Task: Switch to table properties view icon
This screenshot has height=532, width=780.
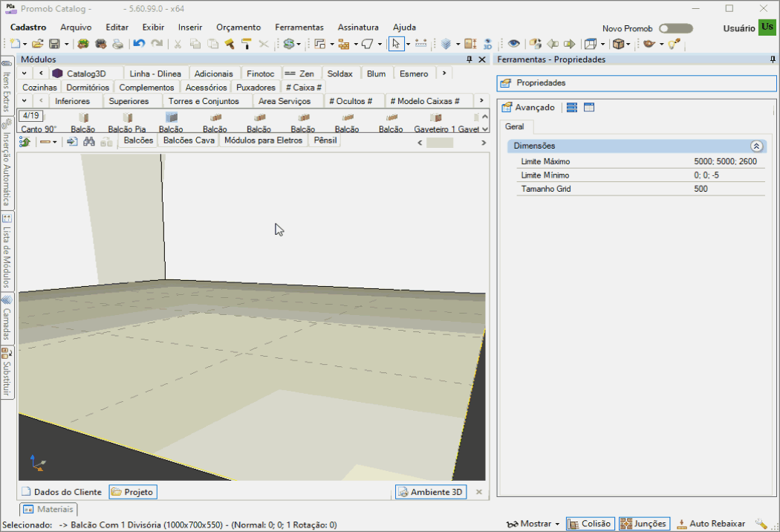Action: tap(589, 107)
